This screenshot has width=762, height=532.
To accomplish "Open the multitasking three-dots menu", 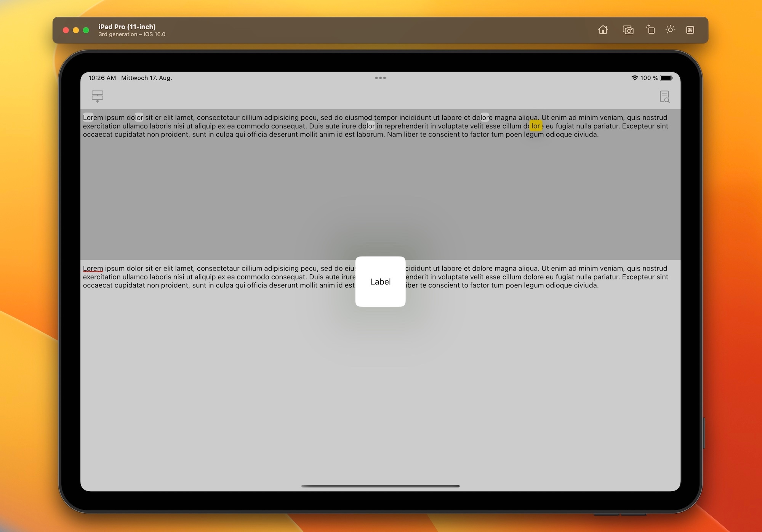I will point(380,78).
